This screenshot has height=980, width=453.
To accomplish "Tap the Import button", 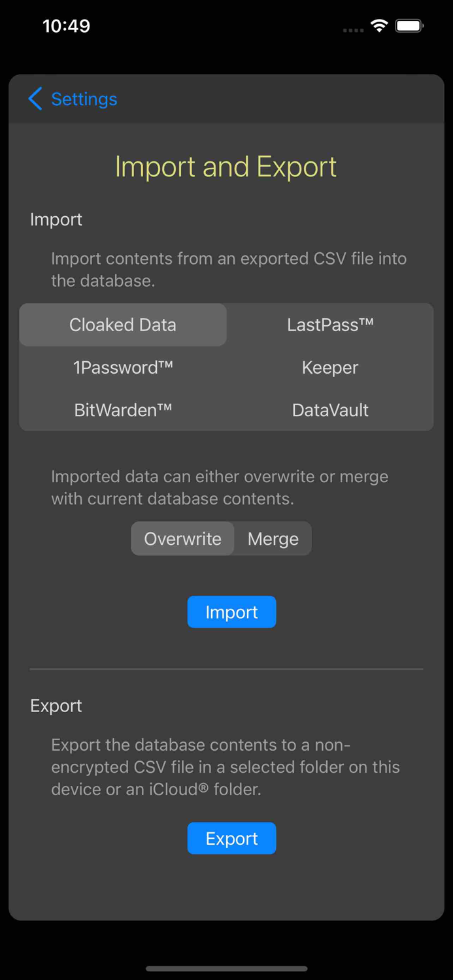I will coord(231,612).
